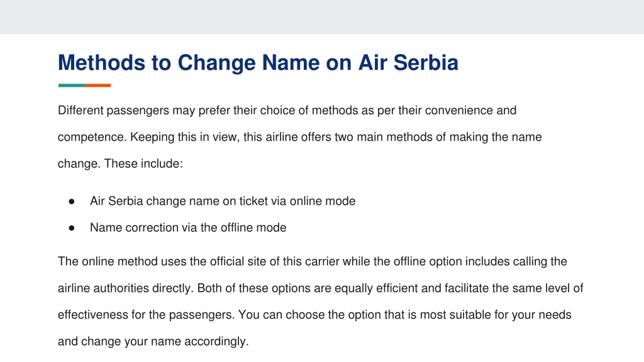644x362 pixels.
Task: Click the line starting 'The online method uses'
Action: [313, 261]
